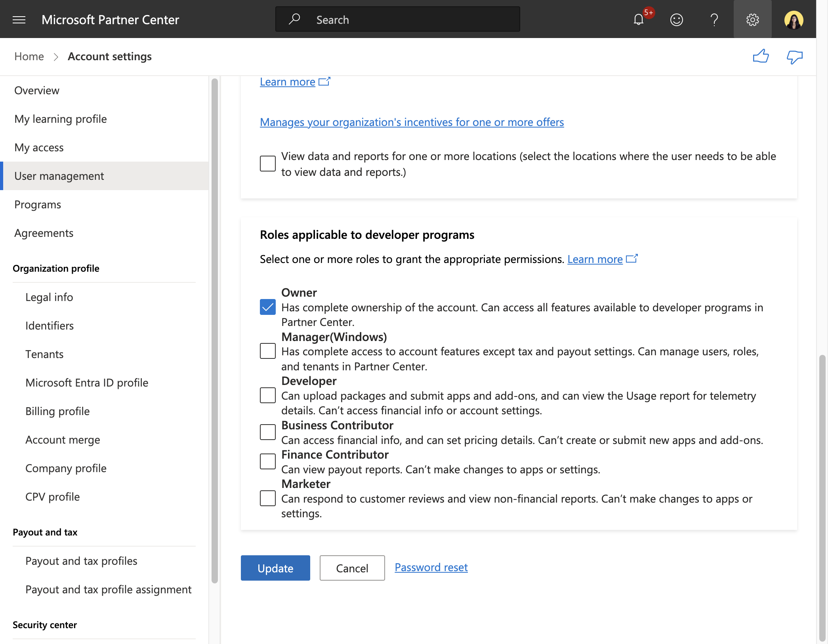
Task: Open the help question mark
Action: [714, 19]
